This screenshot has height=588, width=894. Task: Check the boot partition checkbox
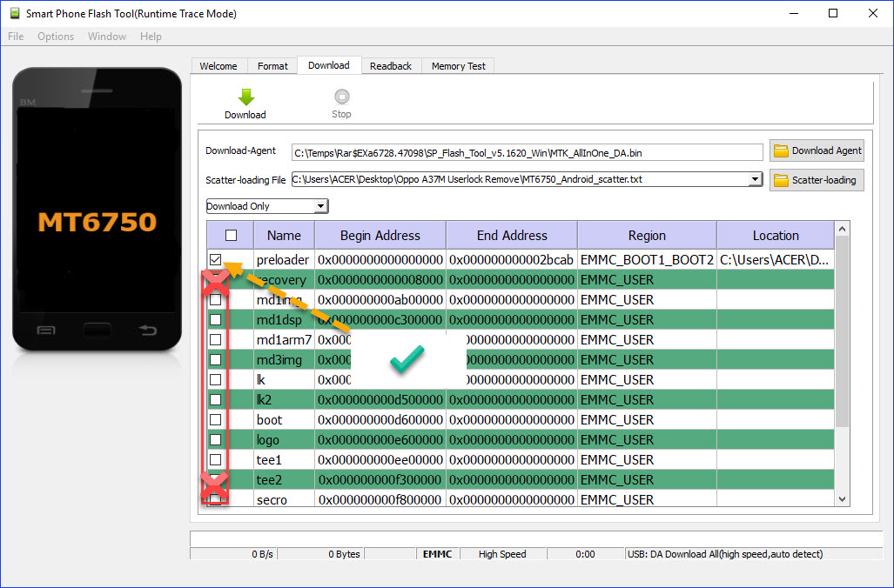click(216, 420)
